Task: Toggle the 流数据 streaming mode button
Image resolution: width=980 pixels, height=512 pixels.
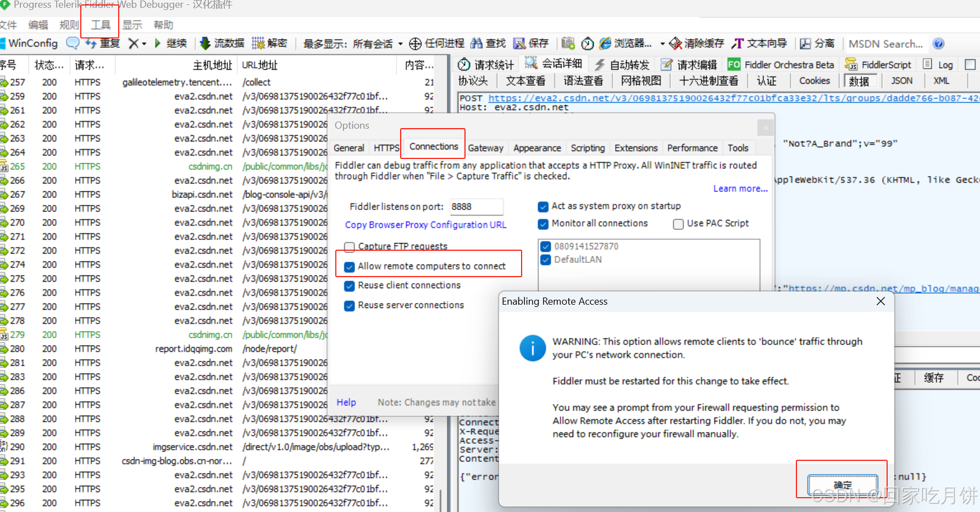Action: (x=222, y=43)
